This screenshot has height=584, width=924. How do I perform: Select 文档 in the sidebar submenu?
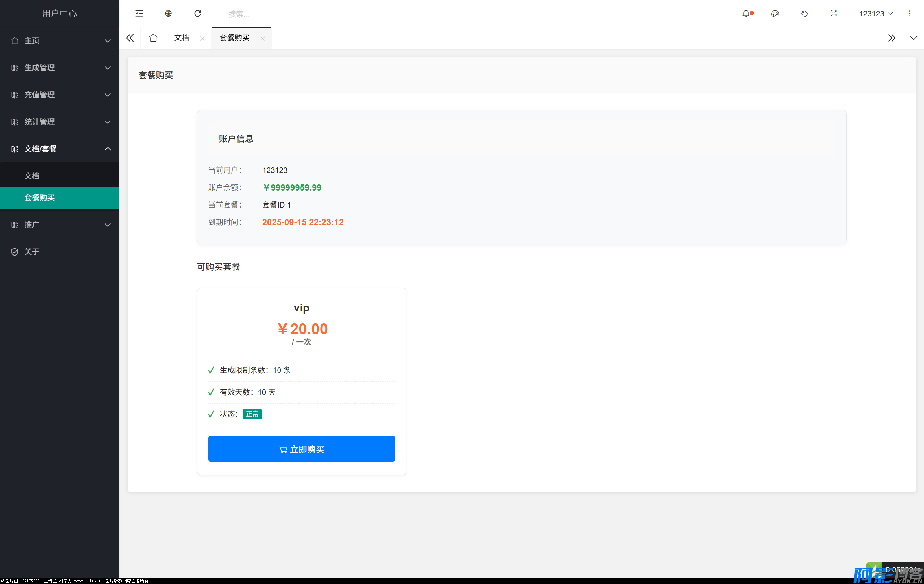(32, 176)
